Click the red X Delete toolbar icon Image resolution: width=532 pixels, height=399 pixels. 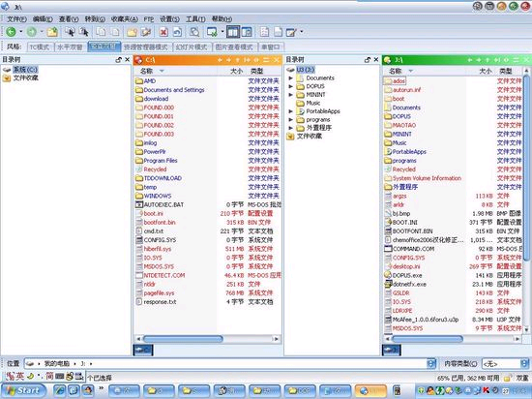(x=163, y=32)
